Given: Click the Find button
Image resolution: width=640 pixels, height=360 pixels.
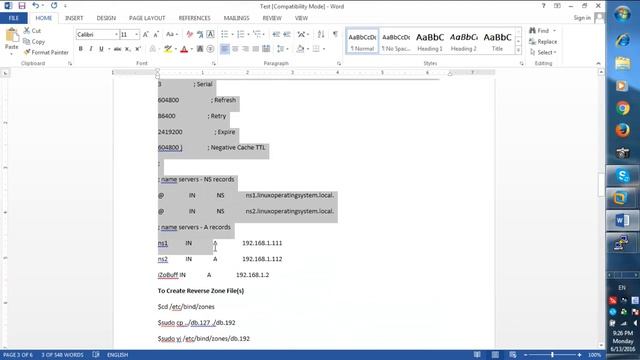Looking at the screenshot, I should [539, 31].
